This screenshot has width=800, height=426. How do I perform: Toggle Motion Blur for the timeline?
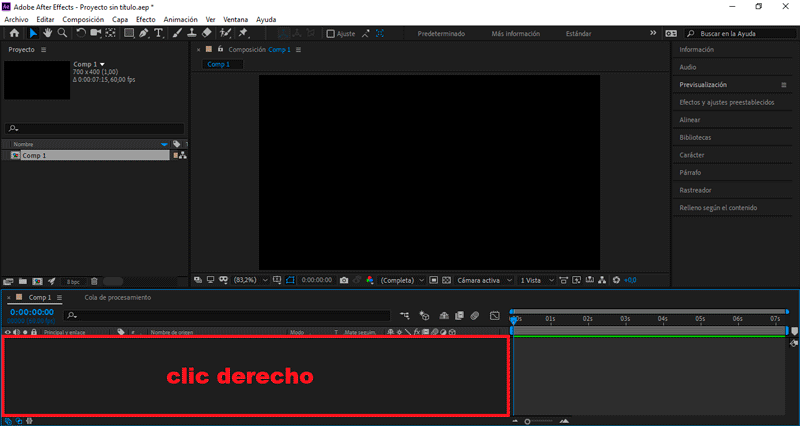coord(475,316)
